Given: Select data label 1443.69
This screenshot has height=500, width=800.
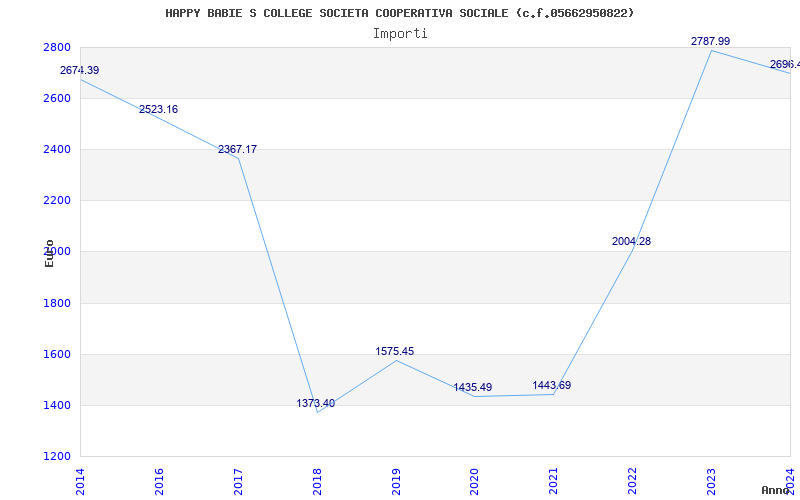Looking at the screenshot, I should point(552,385).
